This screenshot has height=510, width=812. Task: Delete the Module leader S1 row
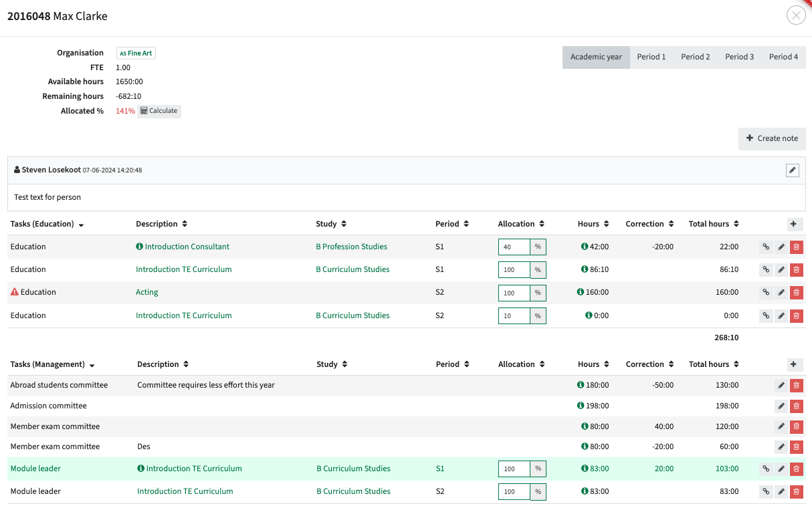click(x=796, y=469)
